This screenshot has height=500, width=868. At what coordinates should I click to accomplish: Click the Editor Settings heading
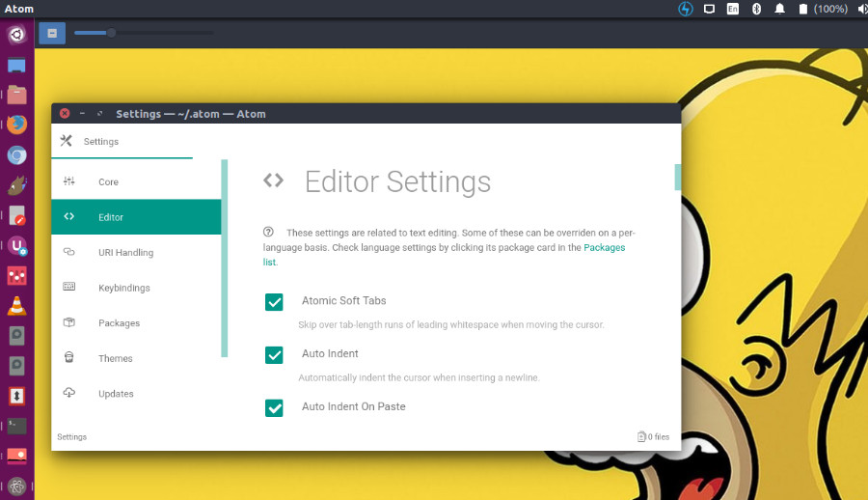pos(397,181)
